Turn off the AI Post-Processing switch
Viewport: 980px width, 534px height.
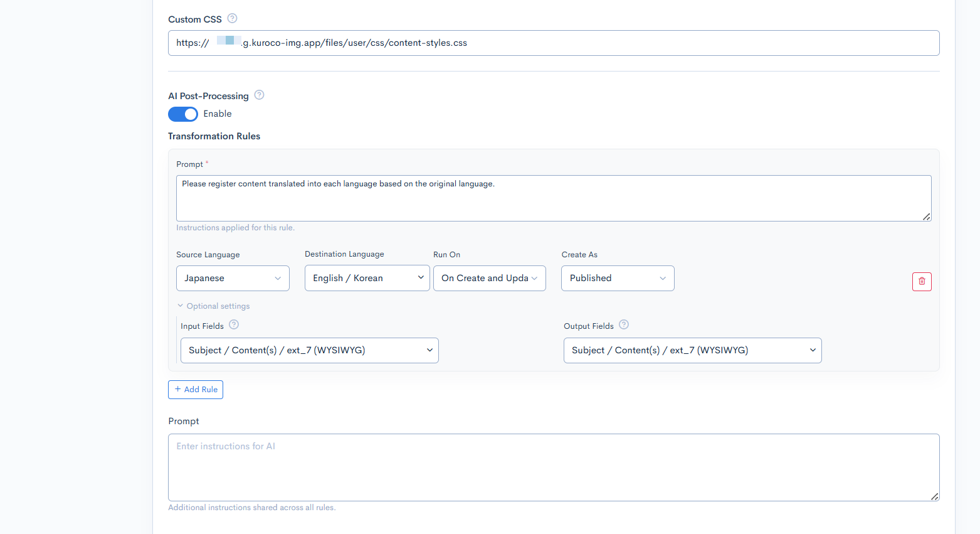183,114
